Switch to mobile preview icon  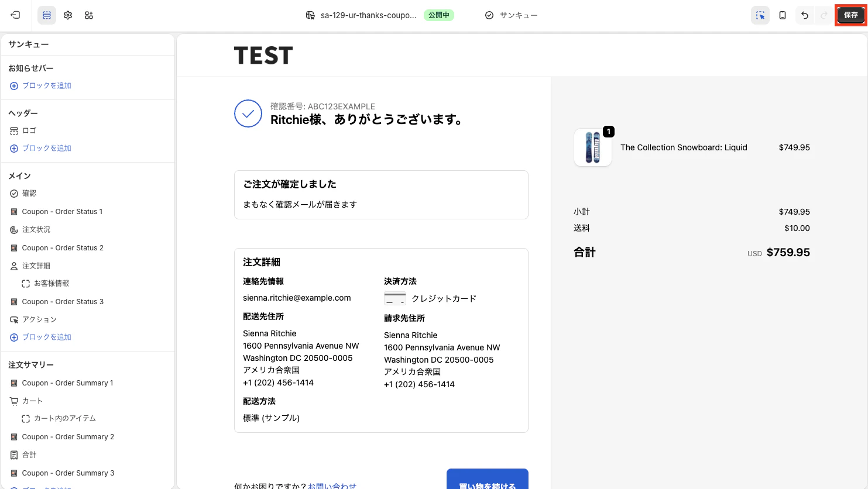(x=783, y=15)
